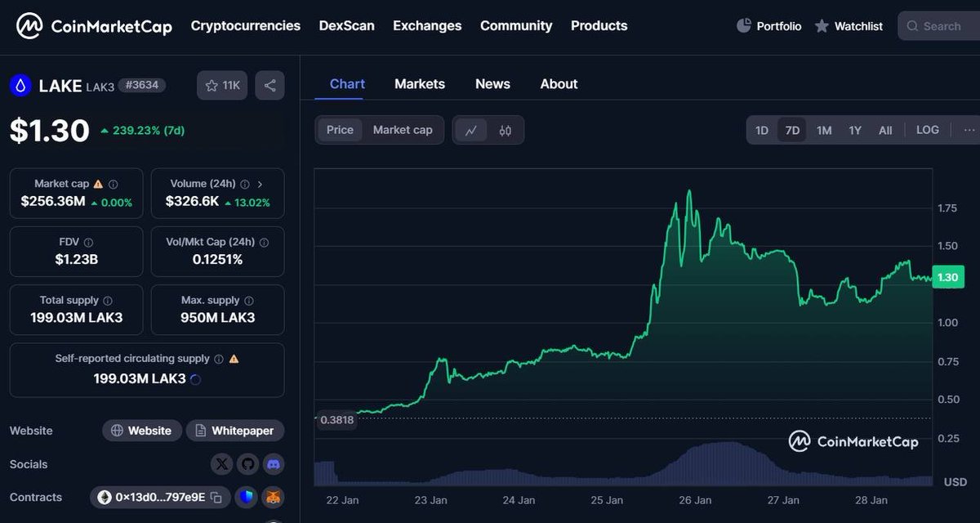Click the Vol/Mkt Cap (24h) info icon
The height and width of the screenshot is (523, 980).
pos(264,243)
